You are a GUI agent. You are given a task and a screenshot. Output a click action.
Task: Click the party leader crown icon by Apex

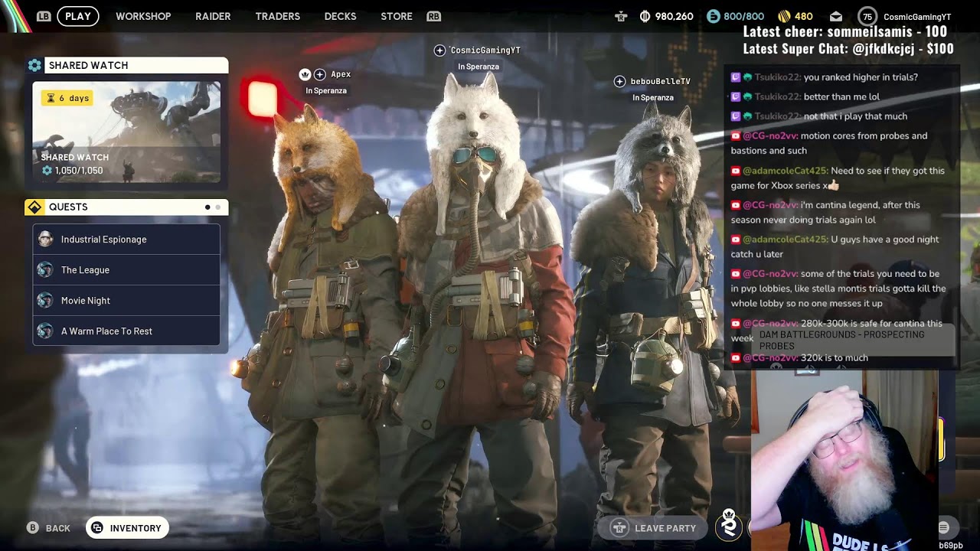pos(305,74)
